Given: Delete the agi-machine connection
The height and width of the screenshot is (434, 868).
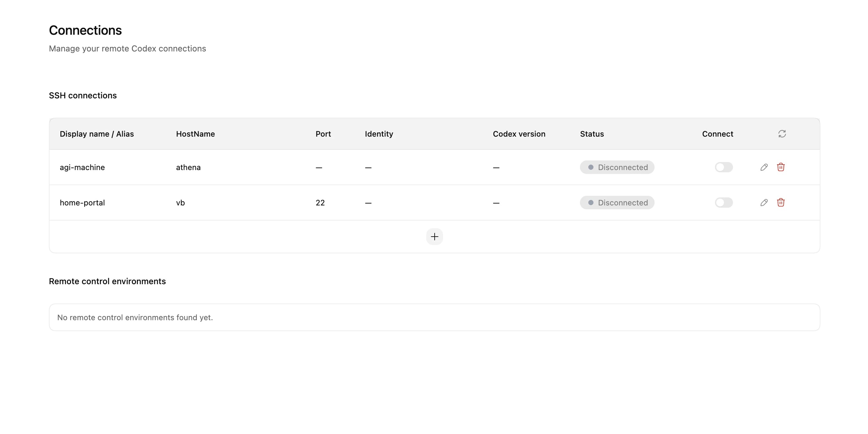Looking at the screenshot, I should point(781,167).
